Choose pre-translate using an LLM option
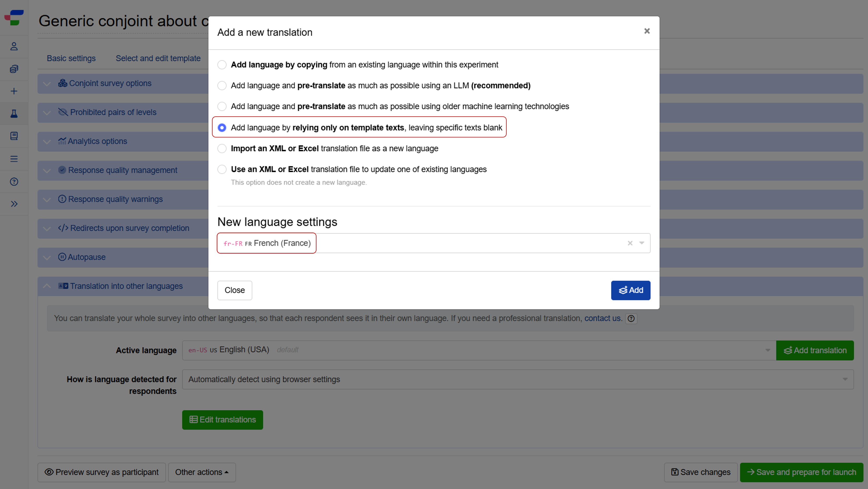 click(222, 86)
